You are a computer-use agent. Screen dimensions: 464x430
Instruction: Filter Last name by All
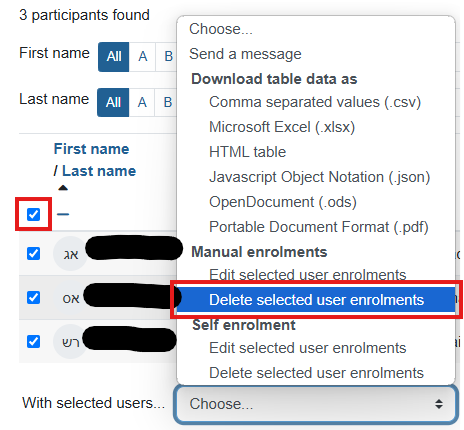113,102
